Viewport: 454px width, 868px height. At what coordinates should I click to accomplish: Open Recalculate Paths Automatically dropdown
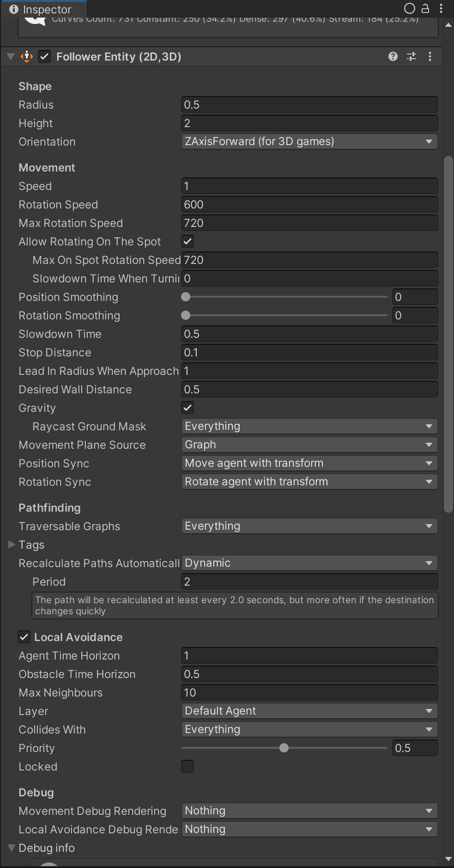309,563
